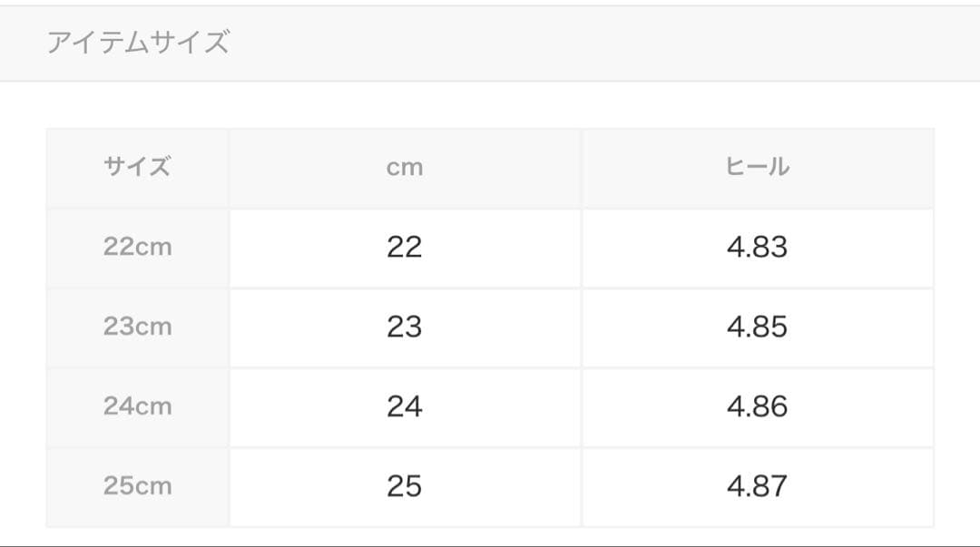Click the heel value 4.86

pos(758,406)
